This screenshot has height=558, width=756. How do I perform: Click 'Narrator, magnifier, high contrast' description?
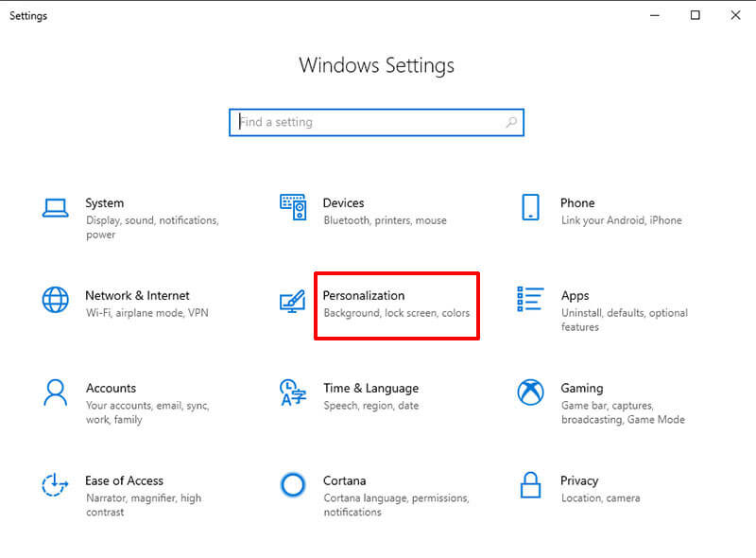pyautogui.click(x=144, y=505)
